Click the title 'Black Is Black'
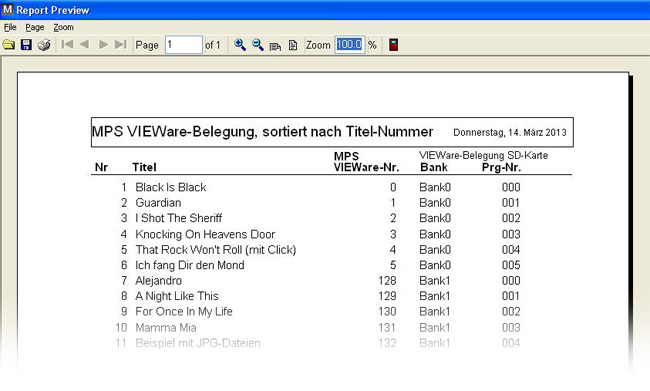 tap(171, 187)
